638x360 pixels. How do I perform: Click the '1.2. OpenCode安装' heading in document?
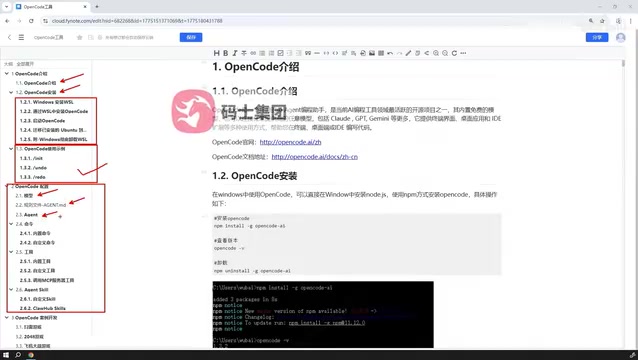tap(255, 176)
